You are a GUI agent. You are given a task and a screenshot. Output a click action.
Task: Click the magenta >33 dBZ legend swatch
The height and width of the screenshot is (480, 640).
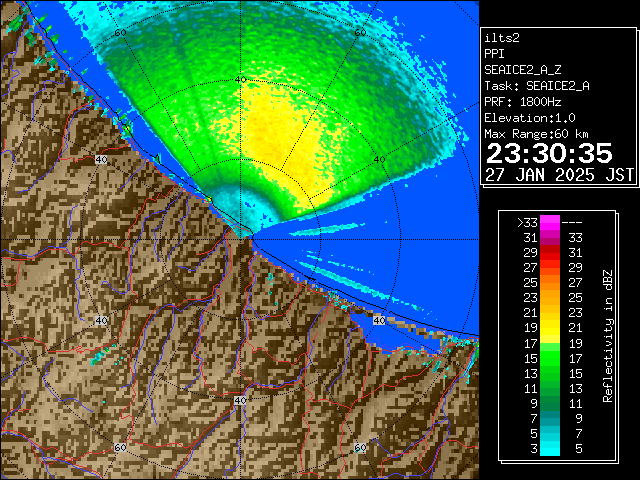point(550,223)
